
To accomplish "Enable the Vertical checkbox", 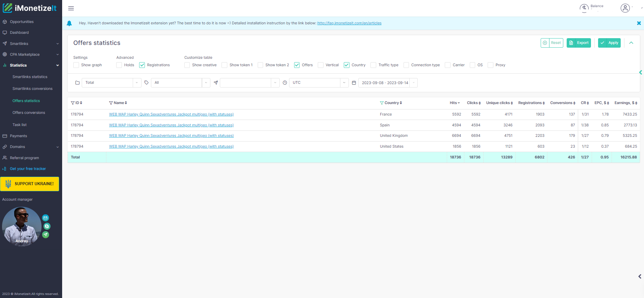I will (x=320, y=65).
